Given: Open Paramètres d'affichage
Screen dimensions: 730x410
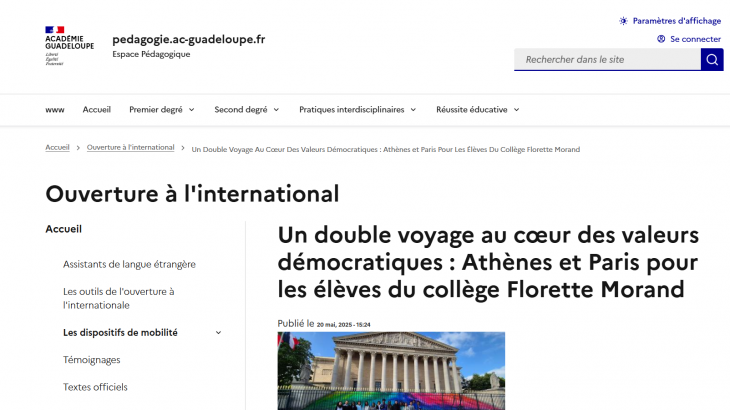Looking at the screenshot, I should pos(676,20).
